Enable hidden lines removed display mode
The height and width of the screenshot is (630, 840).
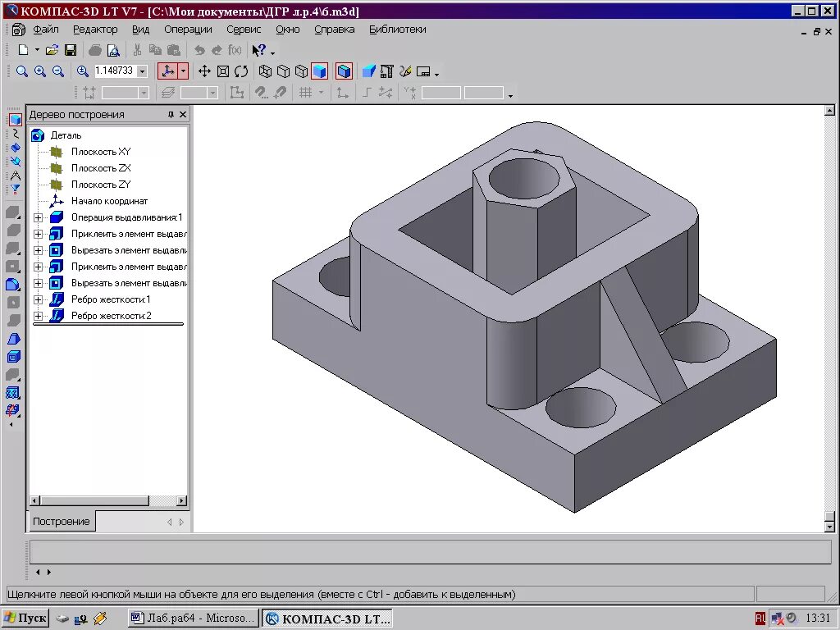pyautogui.click(x=283, y=71)
